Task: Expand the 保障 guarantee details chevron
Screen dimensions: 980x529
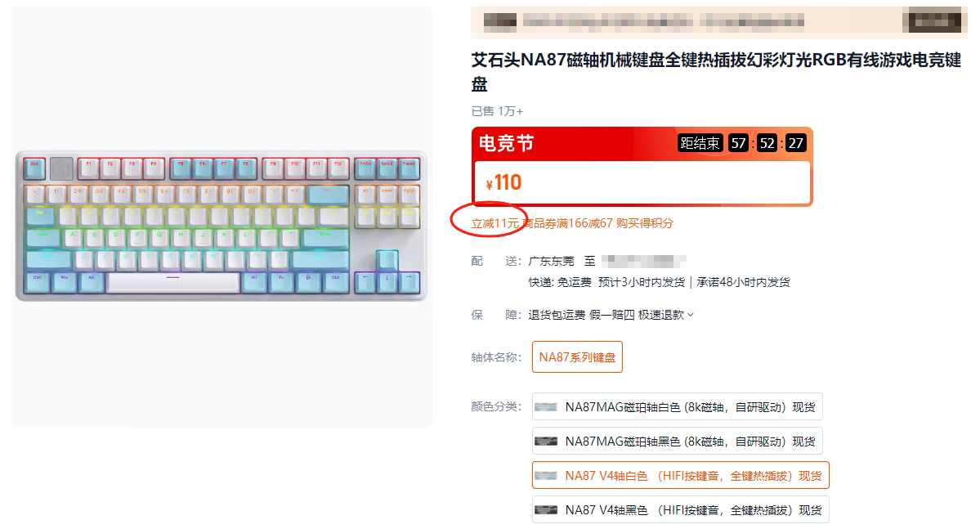Action: [x=691, y=315]
